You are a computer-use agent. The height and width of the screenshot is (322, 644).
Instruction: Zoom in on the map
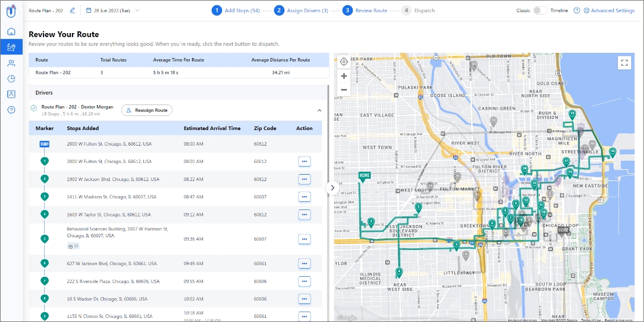coord(344,76)
